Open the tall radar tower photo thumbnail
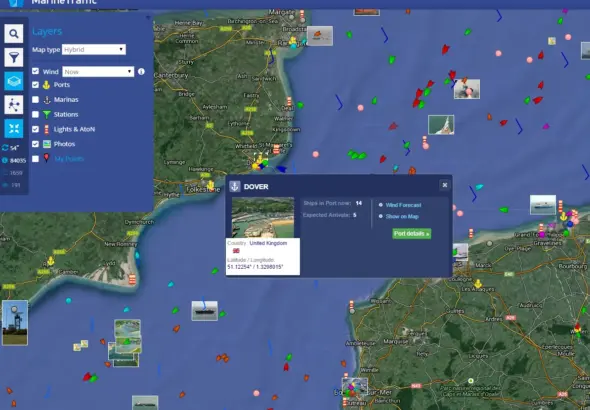 coord(15,322)
